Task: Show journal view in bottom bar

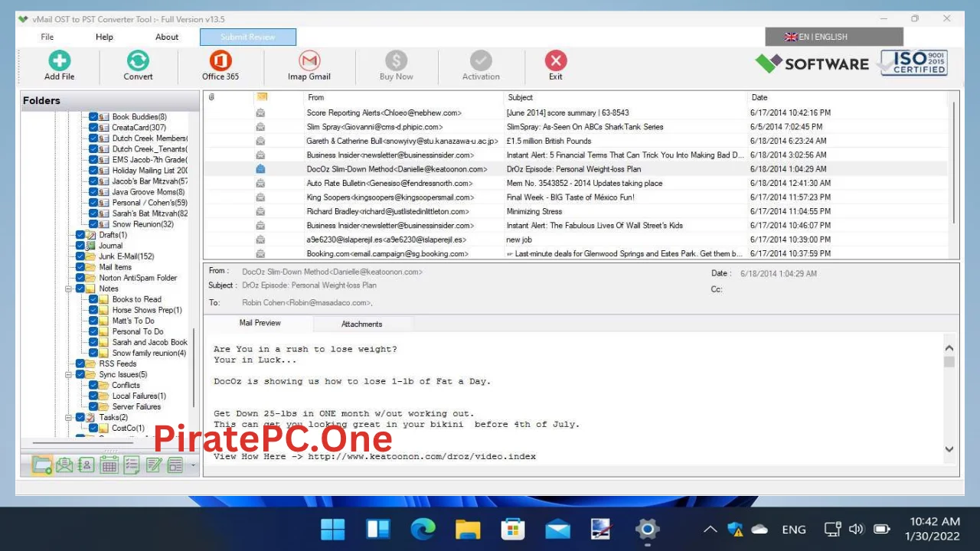Action: point(175,465)
